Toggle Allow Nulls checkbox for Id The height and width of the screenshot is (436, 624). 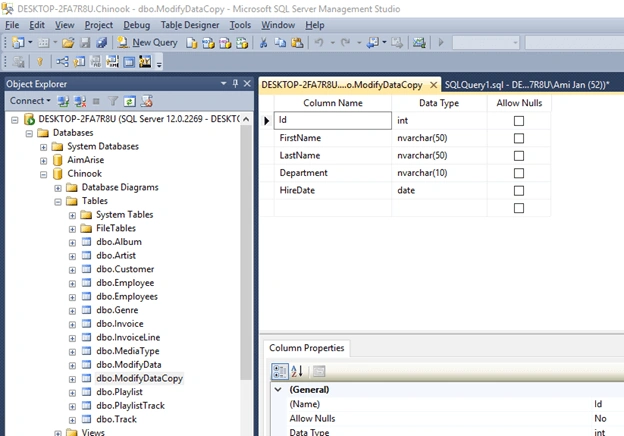coord(519,121)
